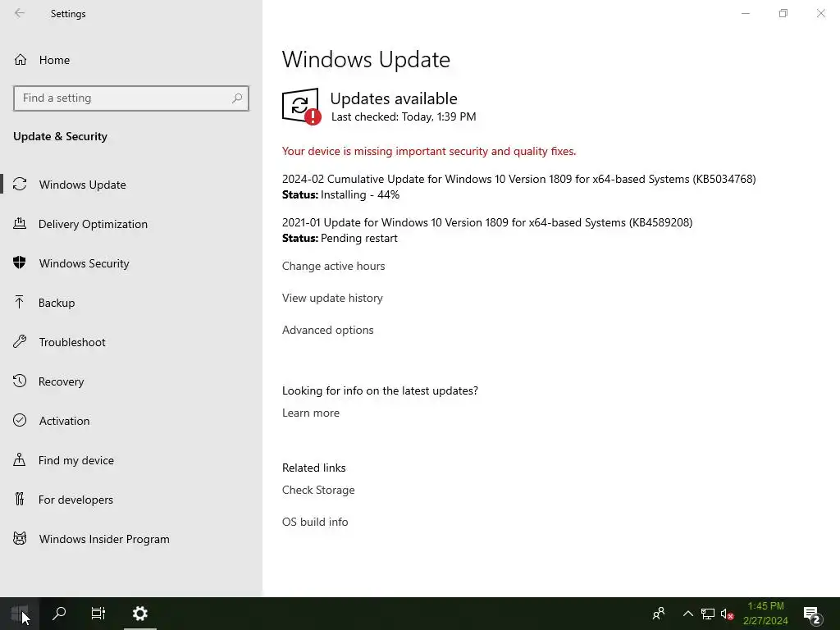Image resolution: width=840 pixels, height=630 pixels.
Task: Click the Troubleshoot wrench icon
Action: coord(20,341)
